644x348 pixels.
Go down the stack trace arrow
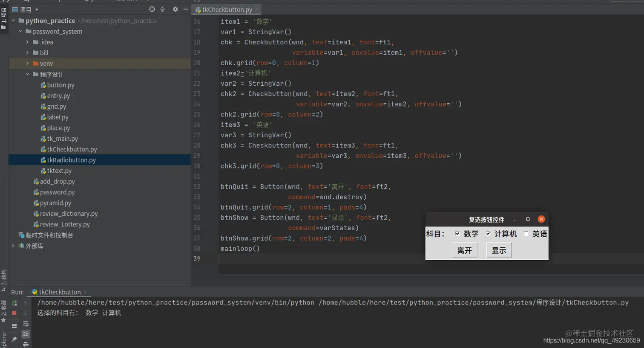coord(26,313)
